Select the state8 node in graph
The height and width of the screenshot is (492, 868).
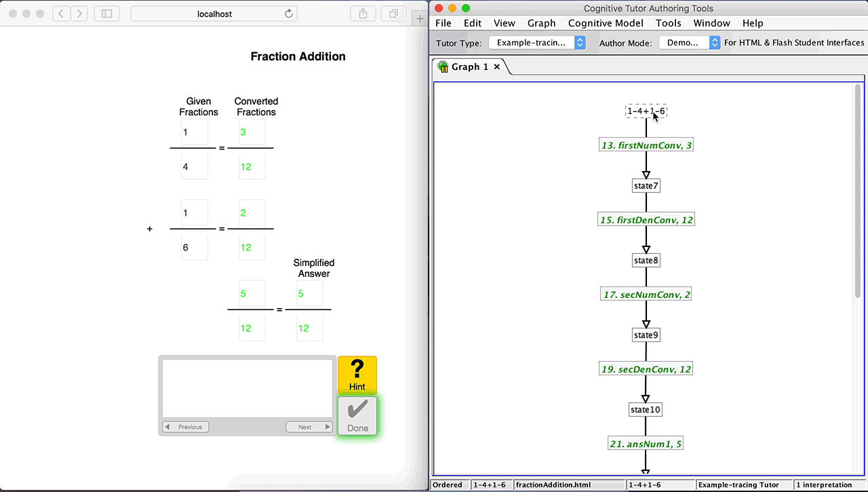[646, 261]
